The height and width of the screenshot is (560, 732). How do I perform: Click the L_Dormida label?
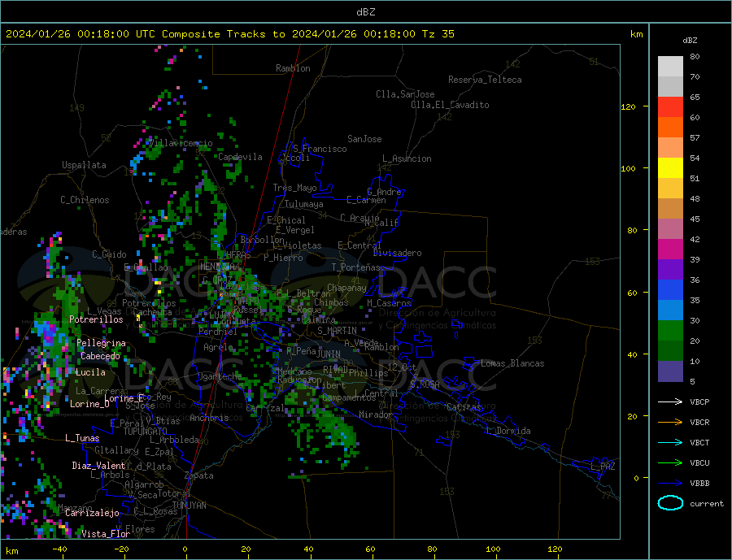(509, 431)
